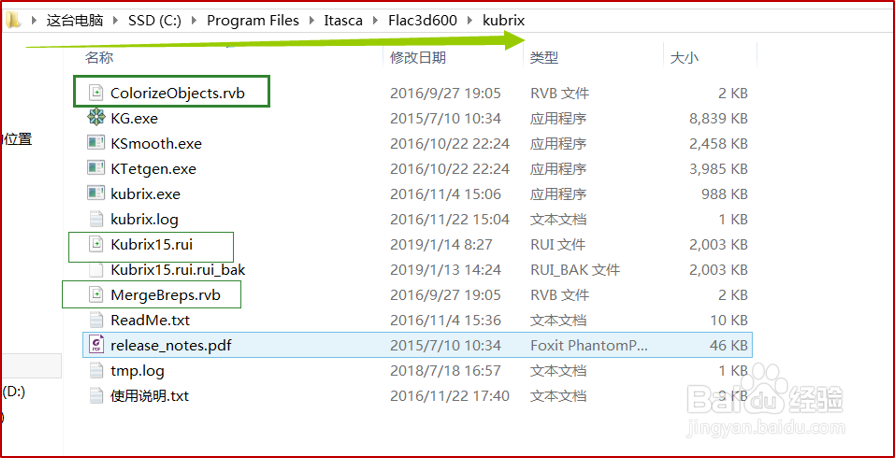Navigate to Flac3d600 in the breadcrumb
The width and height of the screenshot is (895, 458).
pyautogui.click(x=423, y=21)
